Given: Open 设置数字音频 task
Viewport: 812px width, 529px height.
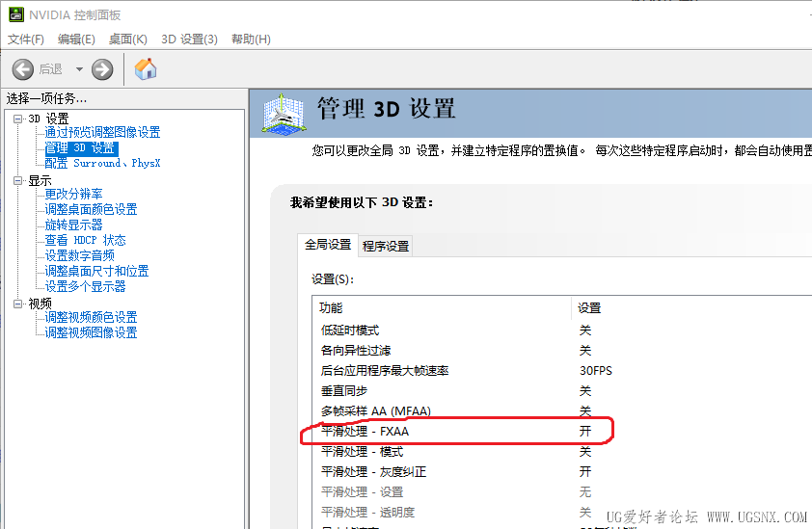Looking at the screenshot, I should tap(79, 255).
